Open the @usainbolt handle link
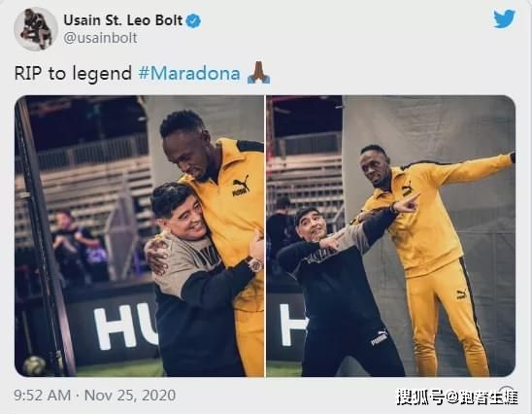532x414 pixels. tap(100, 38)
